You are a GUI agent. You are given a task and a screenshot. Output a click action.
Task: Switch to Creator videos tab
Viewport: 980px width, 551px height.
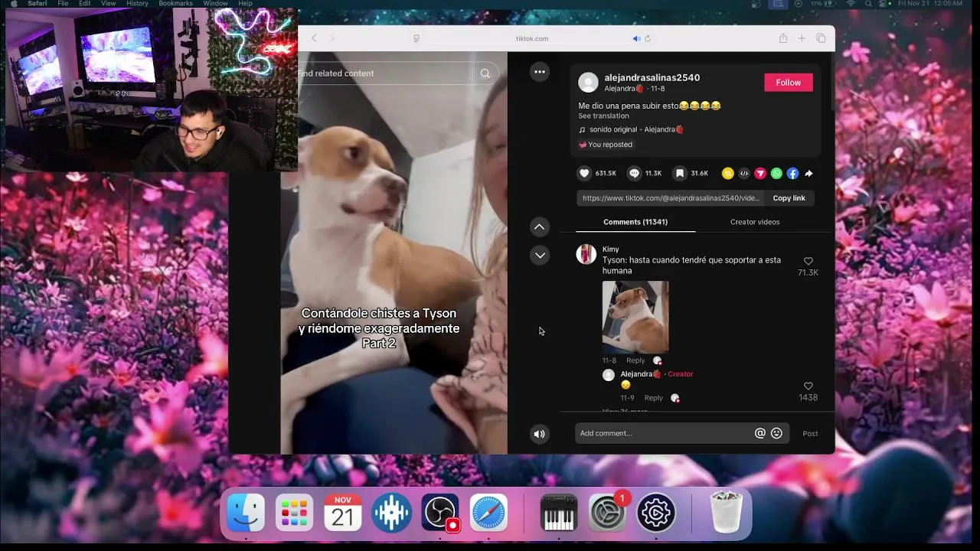[755, 222]
